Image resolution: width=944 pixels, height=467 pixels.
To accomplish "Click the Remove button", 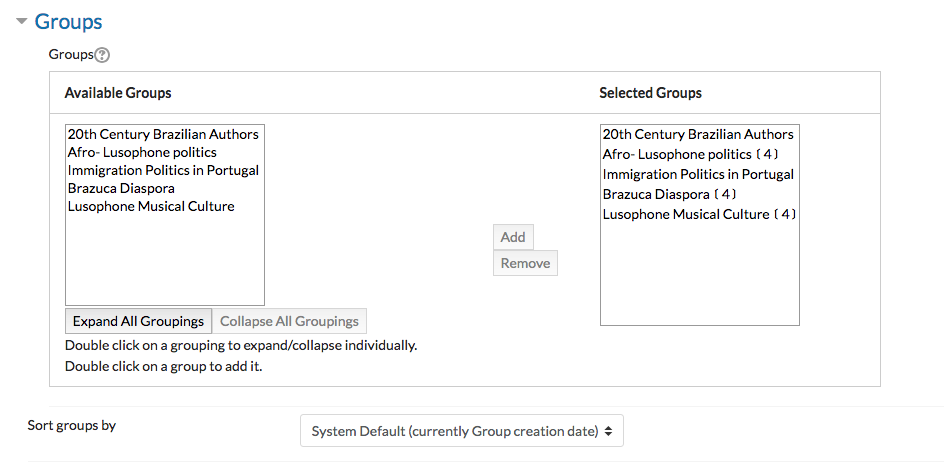I will 525,263.
